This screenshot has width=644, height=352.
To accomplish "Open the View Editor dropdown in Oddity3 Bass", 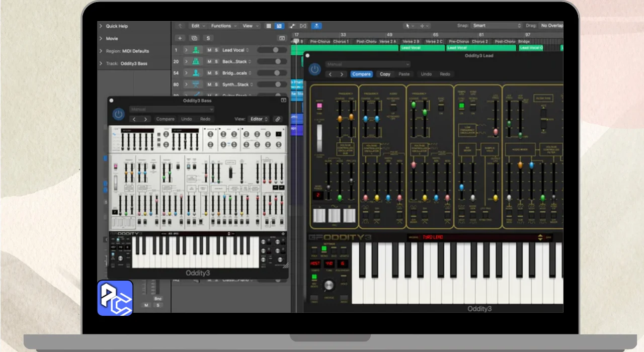I will (x=259, y=119).
